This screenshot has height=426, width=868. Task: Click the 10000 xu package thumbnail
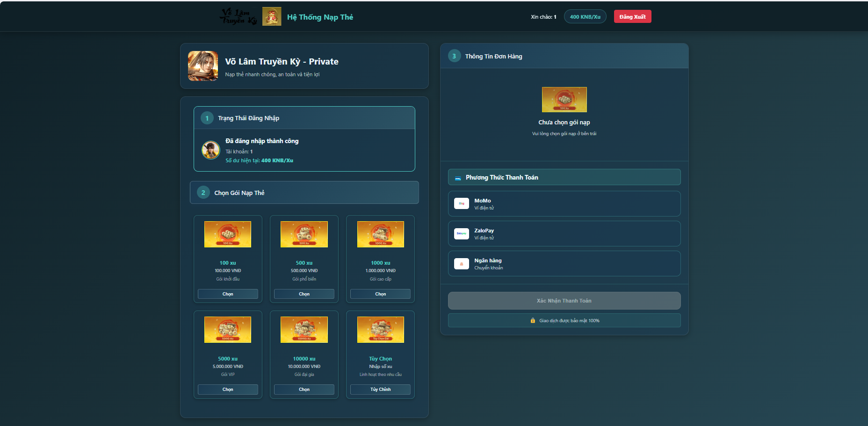pyautogui.click(x=304, y=330)
